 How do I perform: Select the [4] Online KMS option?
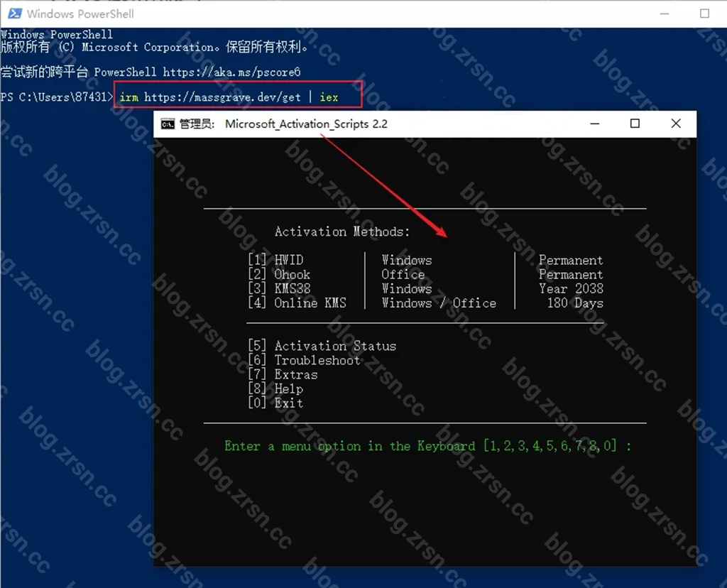point(297,303)
